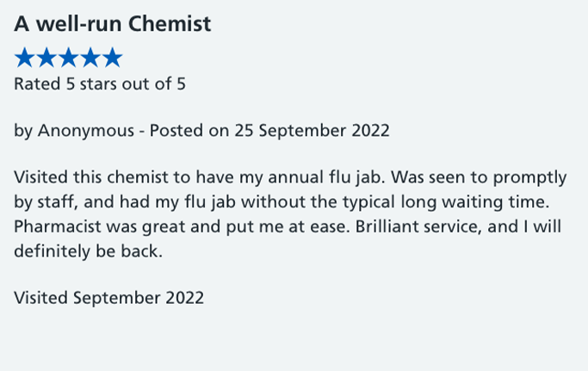Viewport: 588px width, 371px height.
Task: Click the first blue rating star
Action: pos(25,58)
